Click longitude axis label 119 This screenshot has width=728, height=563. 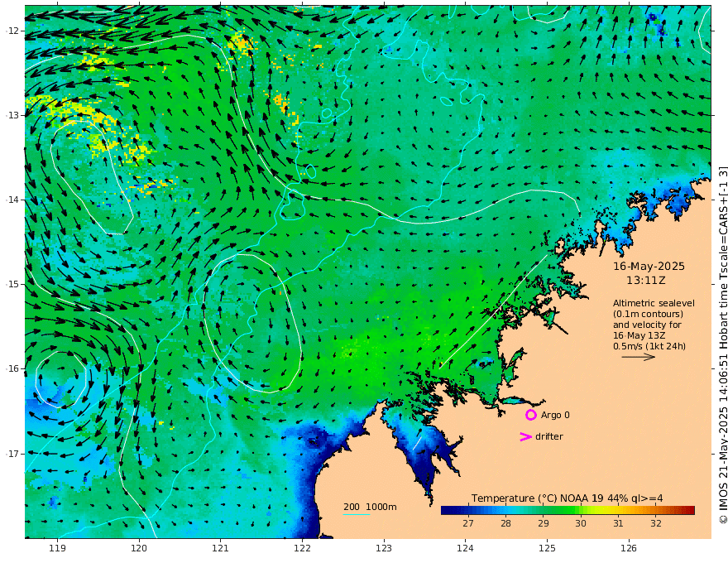pyautogui.click(x=58, y=549)
